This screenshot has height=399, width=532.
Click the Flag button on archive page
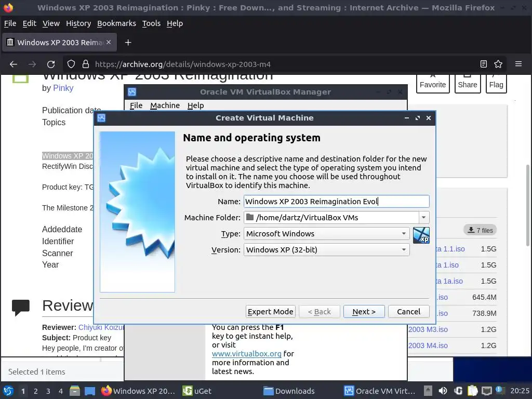click(496, 84)
